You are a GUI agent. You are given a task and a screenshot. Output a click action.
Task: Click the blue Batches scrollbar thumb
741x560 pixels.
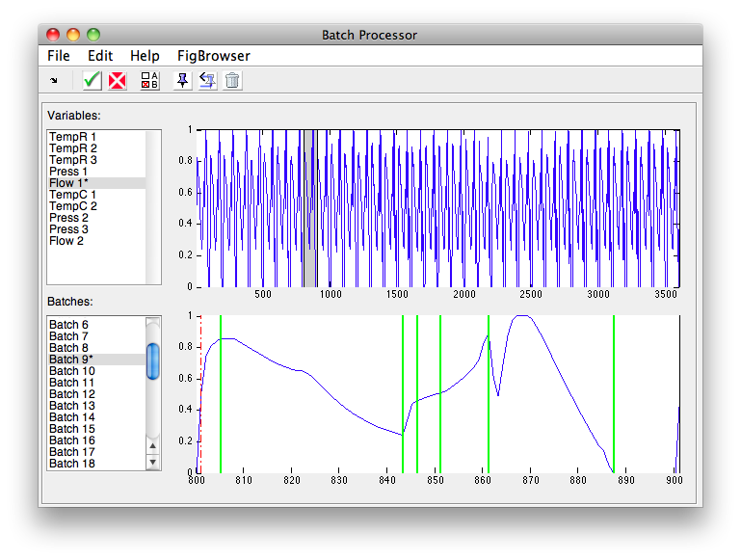[x=152, y=361]
